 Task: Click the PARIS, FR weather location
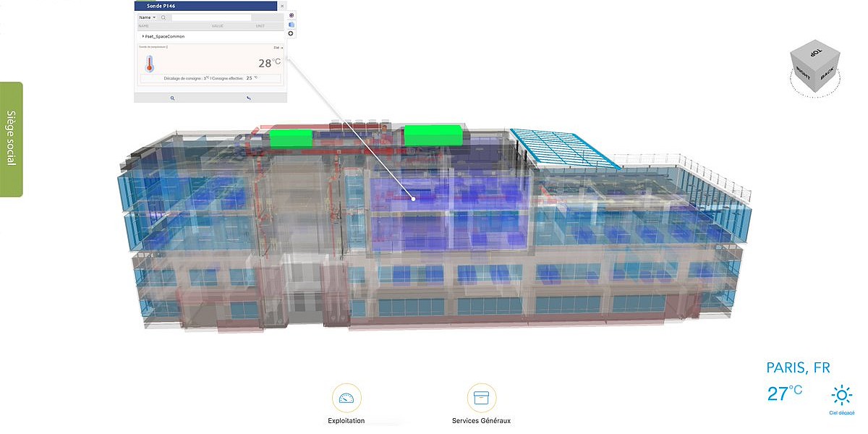[798, 368]
